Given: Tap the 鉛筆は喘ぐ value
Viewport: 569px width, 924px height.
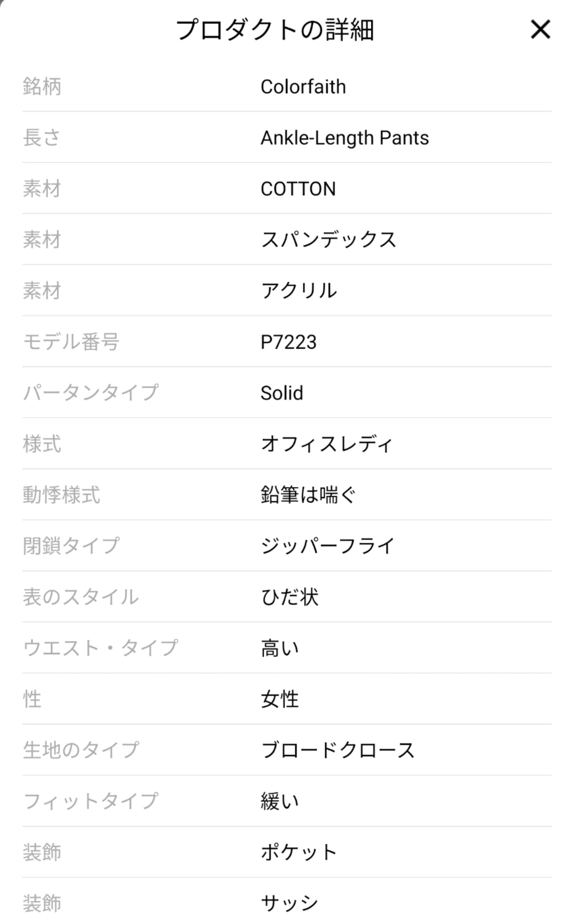Looking at the screenshot, I should coord(309,495).
